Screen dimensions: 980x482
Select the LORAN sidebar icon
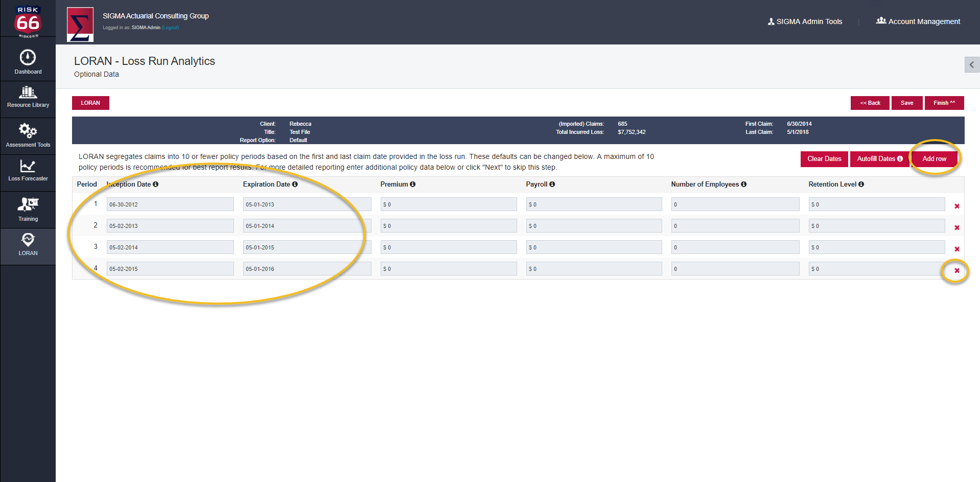point(28,240)
